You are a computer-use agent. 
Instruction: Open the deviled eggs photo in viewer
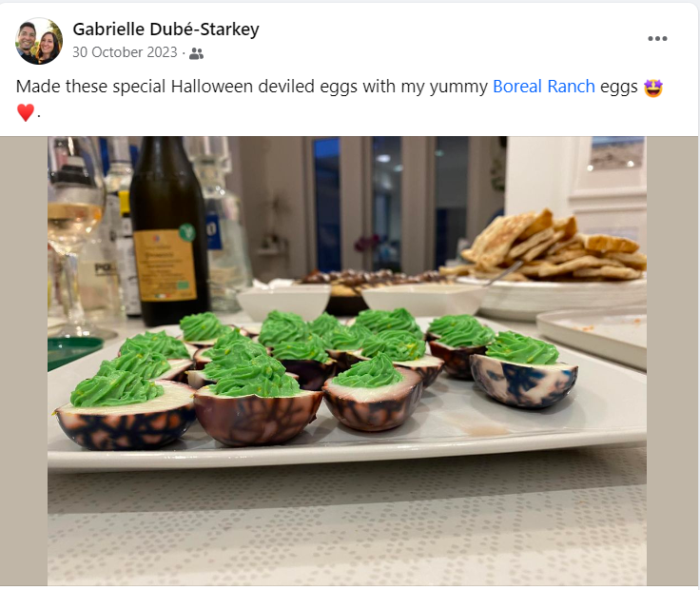pos(347,361)
